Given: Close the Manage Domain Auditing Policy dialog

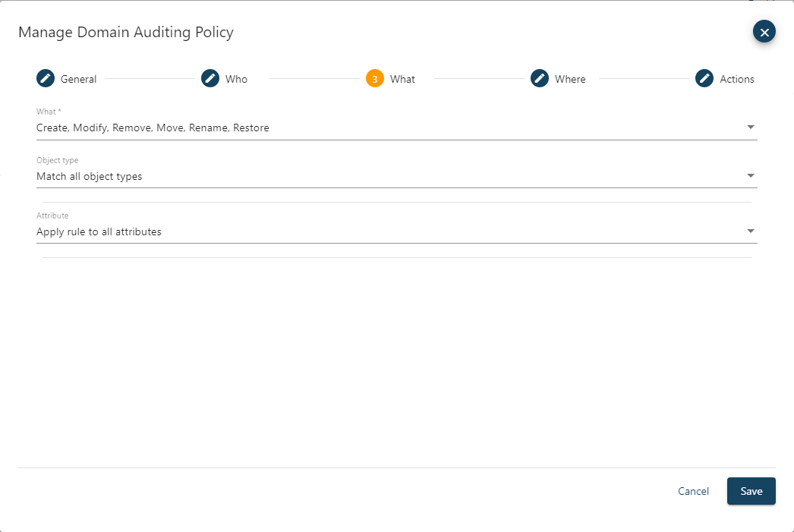Looking at the screenshot, I should (764, 32).
